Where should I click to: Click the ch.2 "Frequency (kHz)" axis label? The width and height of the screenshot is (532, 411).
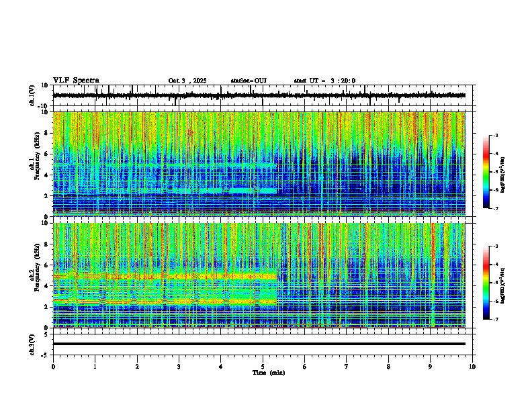pyautogui.click(x=37, y=267)
